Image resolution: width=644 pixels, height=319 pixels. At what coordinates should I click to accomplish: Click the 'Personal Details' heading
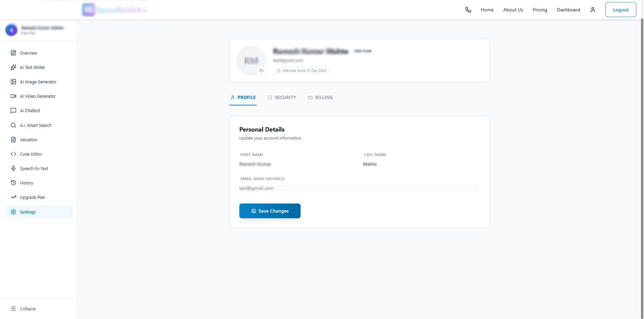pyautogui.click(x=262, y=129)
